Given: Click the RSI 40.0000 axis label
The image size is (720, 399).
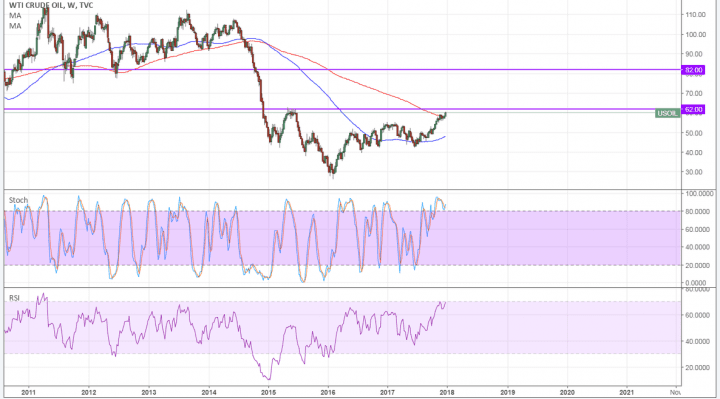Looking at the screenshot, I should [x=699, y=341].
